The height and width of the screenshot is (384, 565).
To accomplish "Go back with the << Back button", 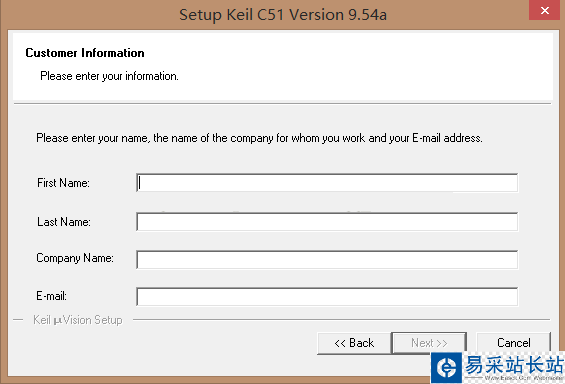I will click(x=354, y=343).
